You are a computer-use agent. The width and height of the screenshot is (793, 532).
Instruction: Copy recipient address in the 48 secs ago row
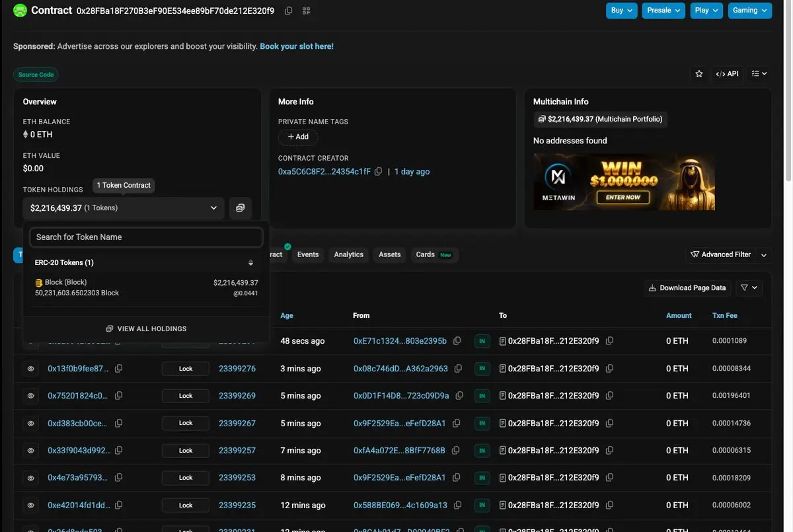tap(610, 341)
